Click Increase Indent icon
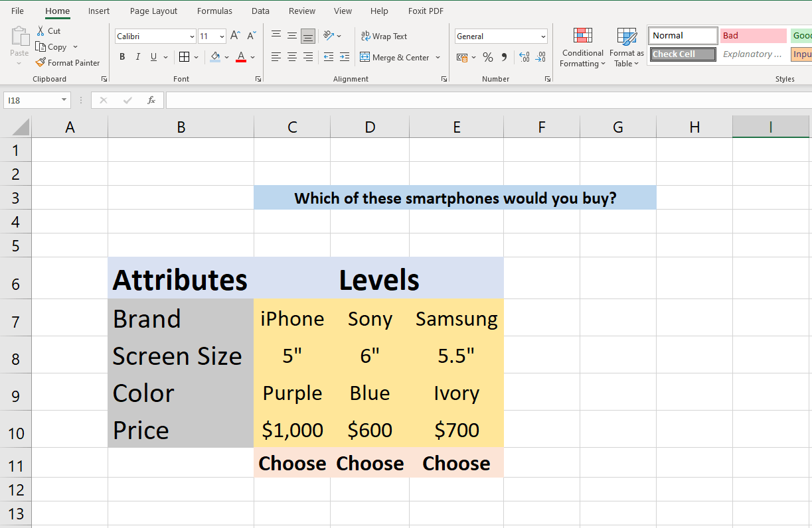This screenshot has height=528, width=812. click(345, 57)
